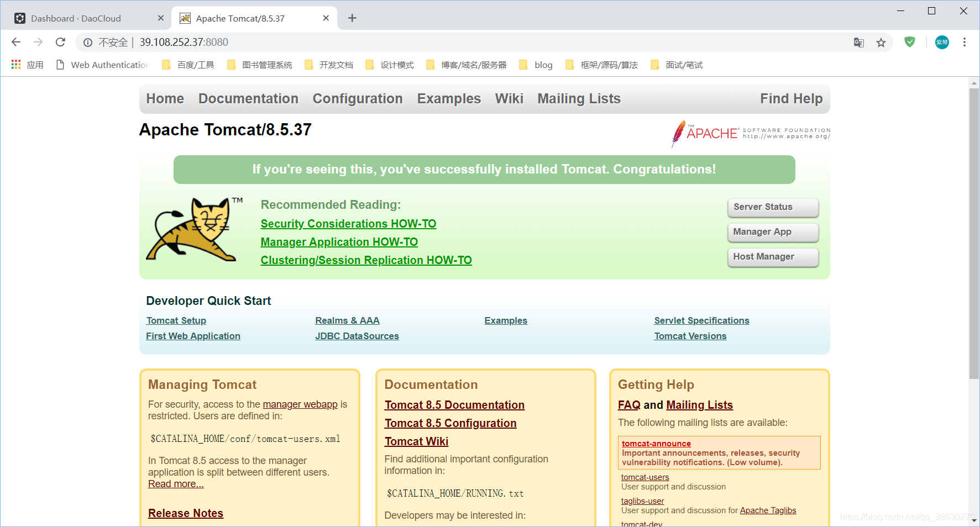Open the Examples link under Developer Quick Start
Viewport: 980px width, 527px height.
coord(506,320)
